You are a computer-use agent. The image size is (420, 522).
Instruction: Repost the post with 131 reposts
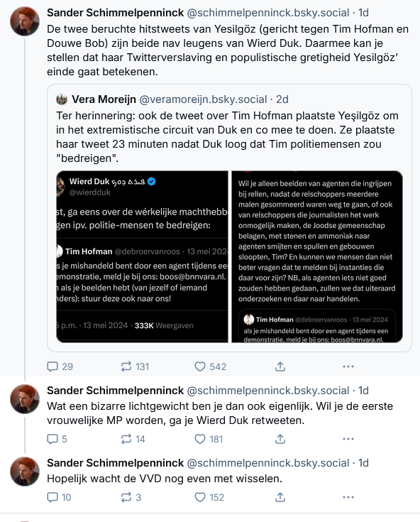pos(135,366)
